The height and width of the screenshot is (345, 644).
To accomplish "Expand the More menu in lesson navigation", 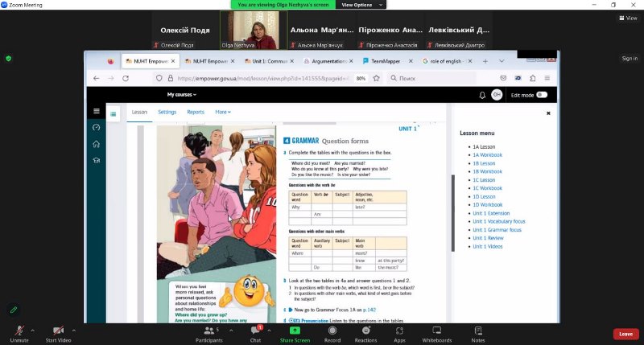I will click(x=223, y=113).
